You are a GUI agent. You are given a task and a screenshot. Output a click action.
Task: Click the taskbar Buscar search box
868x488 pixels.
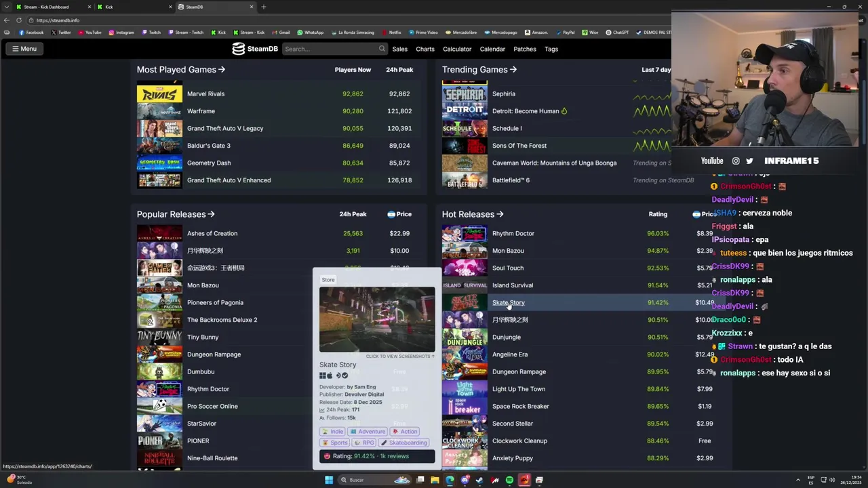(376, 480)
